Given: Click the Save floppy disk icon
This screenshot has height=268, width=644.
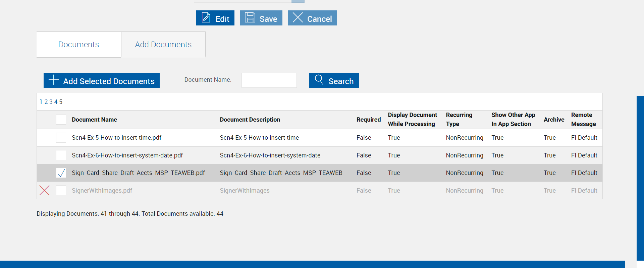Looking at the screenshot, I should click(250, 18).
